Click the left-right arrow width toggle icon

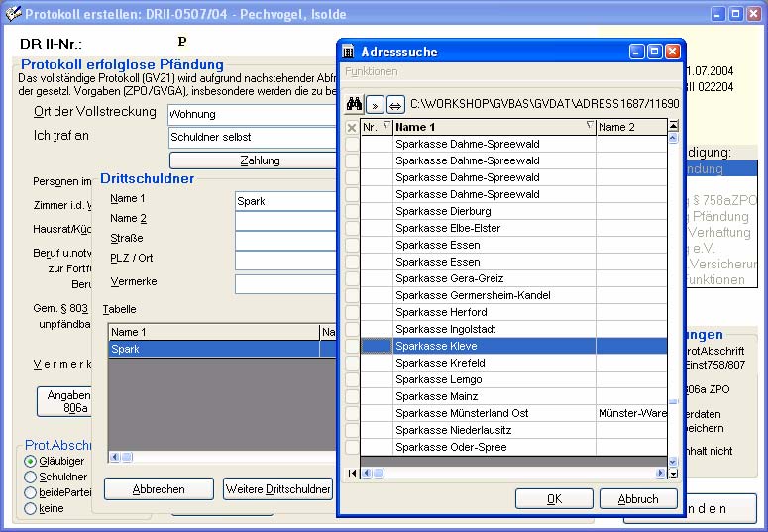pyautogui.click(x=394, y=104)
